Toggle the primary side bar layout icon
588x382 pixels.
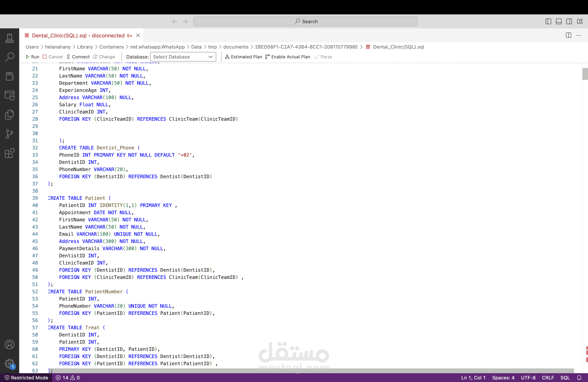(548, 21)
